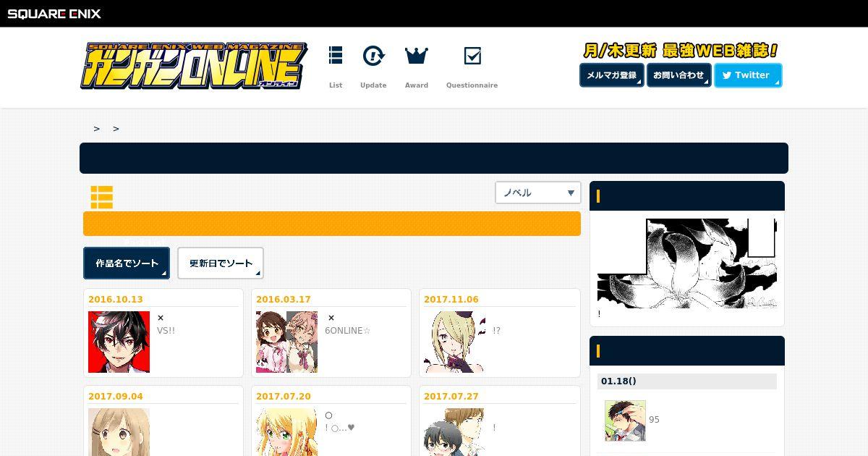This screenshot has height=456, width=868.
Task: Click the '!?' text in the 2017.11.06 card
Action: 496,331
